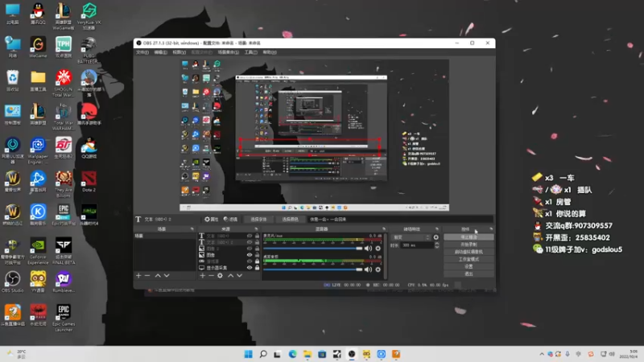Pop out the Controls (控件) dock
The image size is (644, 362).
coord(491,229)
